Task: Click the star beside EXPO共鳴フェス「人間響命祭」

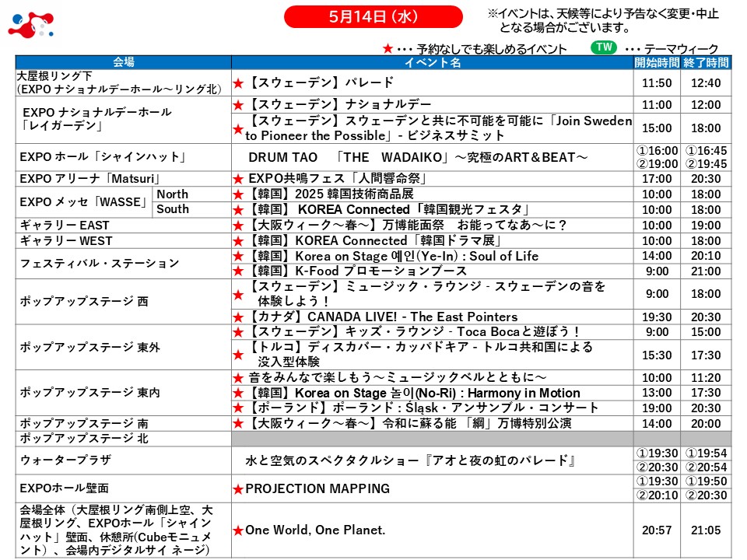Action: (239, 179)
